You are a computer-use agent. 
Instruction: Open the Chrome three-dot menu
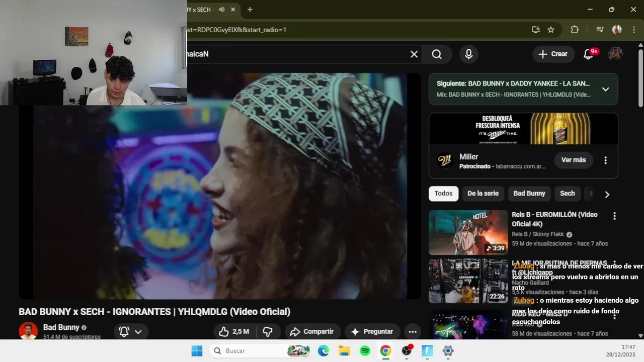(633, 30)
